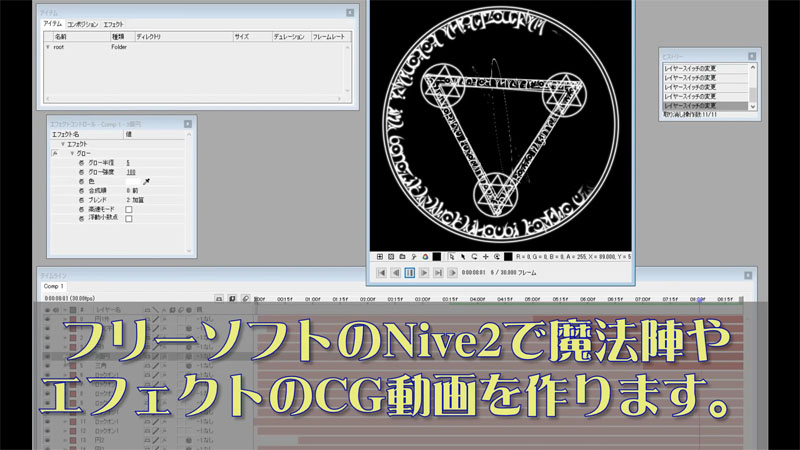
Task: Pause preview playback
Action: (x=410, y=273)
